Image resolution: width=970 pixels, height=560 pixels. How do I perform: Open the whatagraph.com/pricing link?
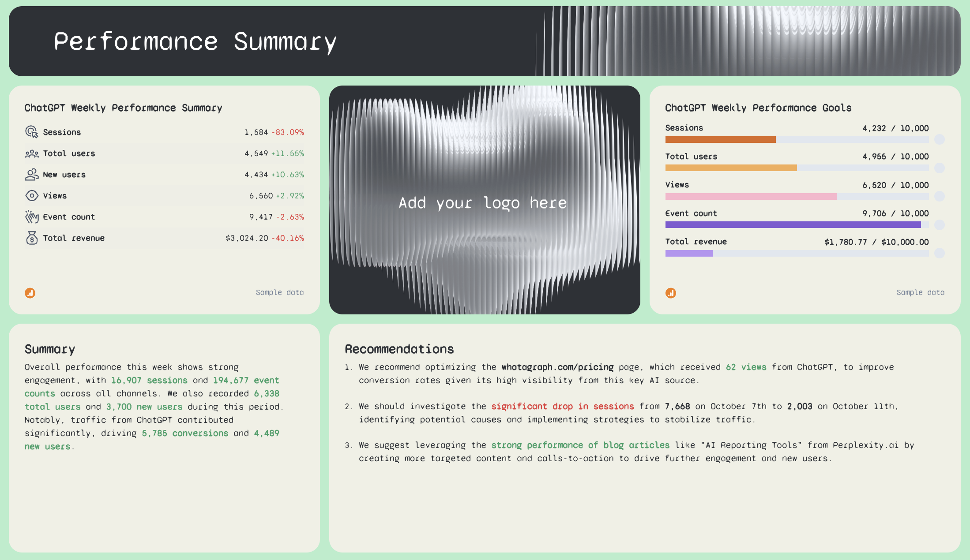pyautogui.click(x=557, y=367)
